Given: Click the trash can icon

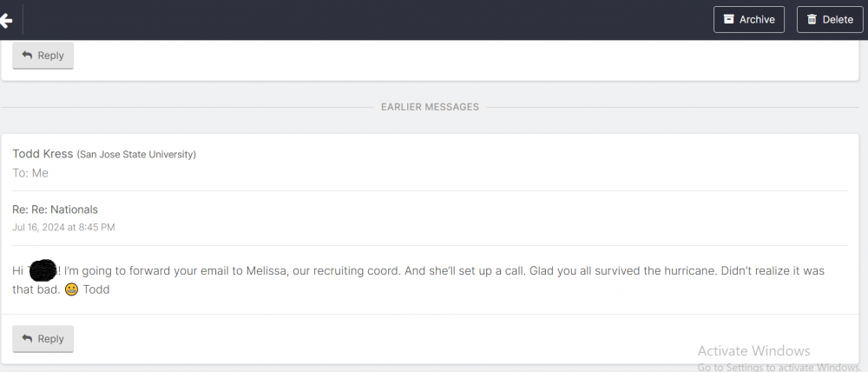Looking at the screenshot, I should pos(812,19).
